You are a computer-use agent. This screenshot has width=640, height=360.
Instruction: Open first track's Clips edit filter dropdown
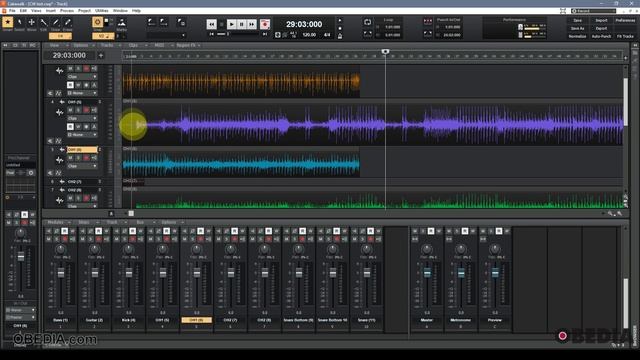82,77
